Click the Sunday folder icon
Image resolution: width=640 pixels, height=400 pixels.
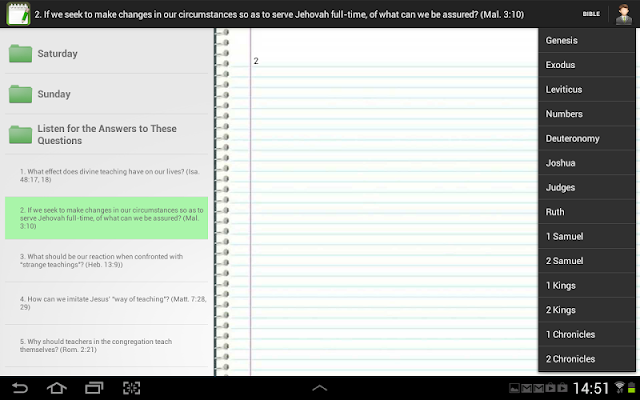click(20, 94)
